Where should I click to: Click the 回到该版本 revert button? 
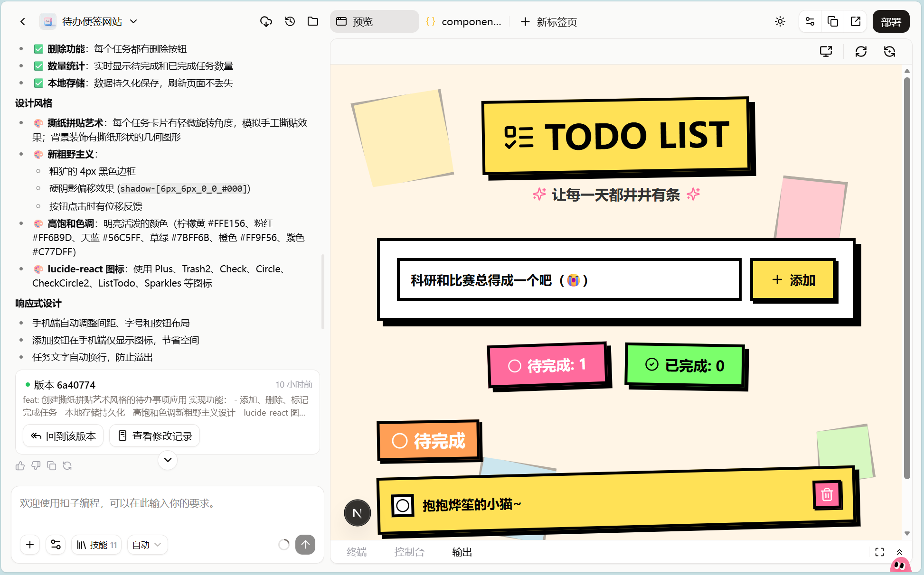coord(63,436)
